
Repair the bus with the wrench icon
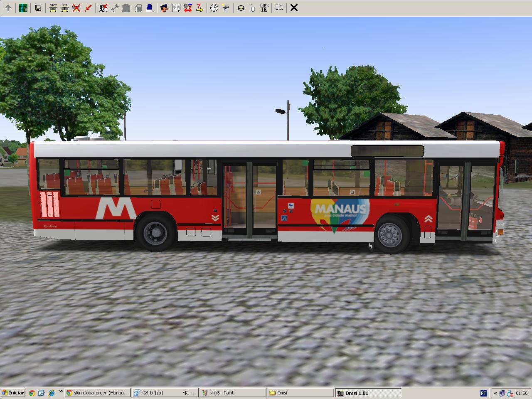(115, 7)
